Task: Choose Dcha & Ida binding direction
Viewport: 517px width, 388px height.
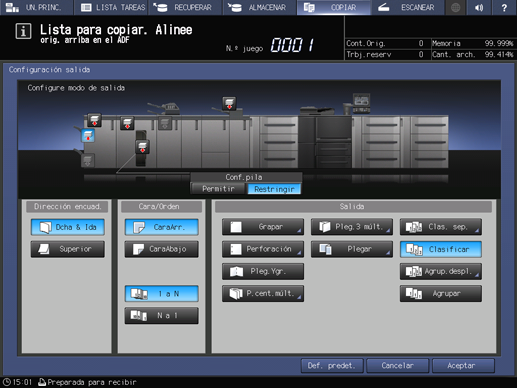Action: [68, 227]
